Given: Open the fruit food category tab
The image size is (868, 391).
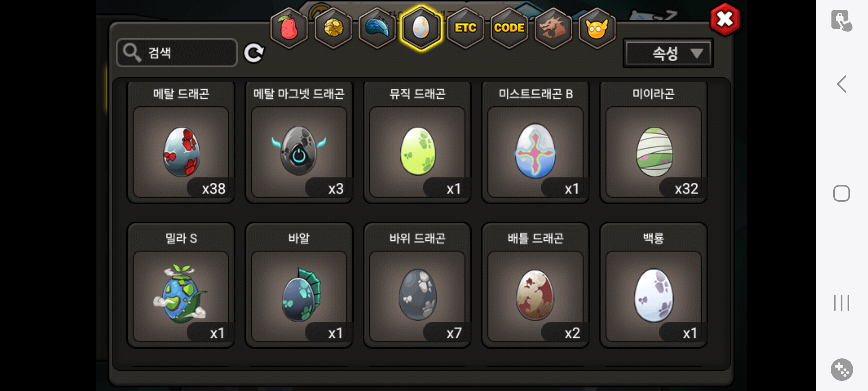Looking at the screenshot, I should [289, 28].
